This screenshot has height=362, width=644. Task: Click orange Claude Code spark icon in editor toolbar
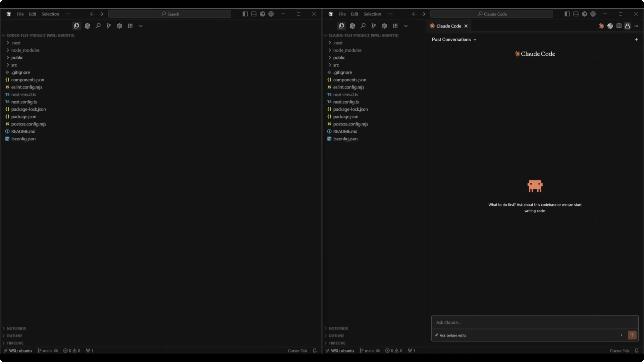tap(601, 26)
